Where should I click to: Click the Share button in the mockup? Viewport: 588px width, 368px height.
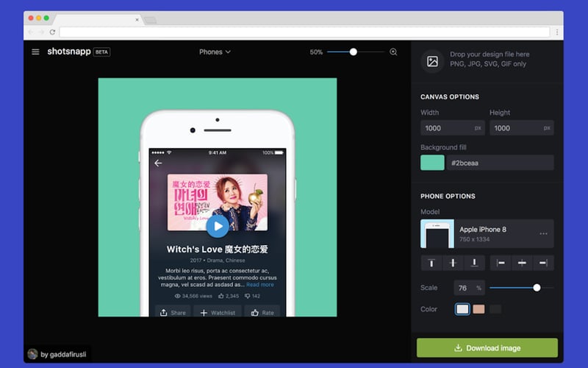click(x=173, y=312)
